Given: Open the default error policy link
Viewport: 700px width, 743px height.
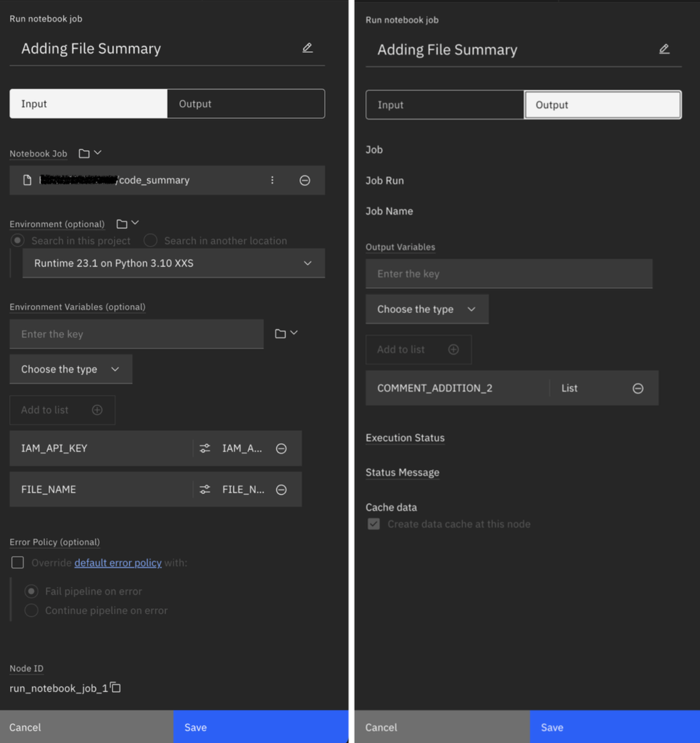Looking at the screenshot, I should click(x=118, y=562).
